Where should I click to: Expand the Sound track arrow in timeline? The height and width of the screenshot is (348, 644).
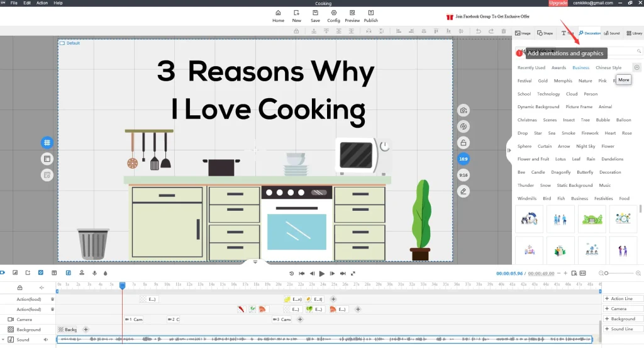pyautogui.click(x=4, y=340)
